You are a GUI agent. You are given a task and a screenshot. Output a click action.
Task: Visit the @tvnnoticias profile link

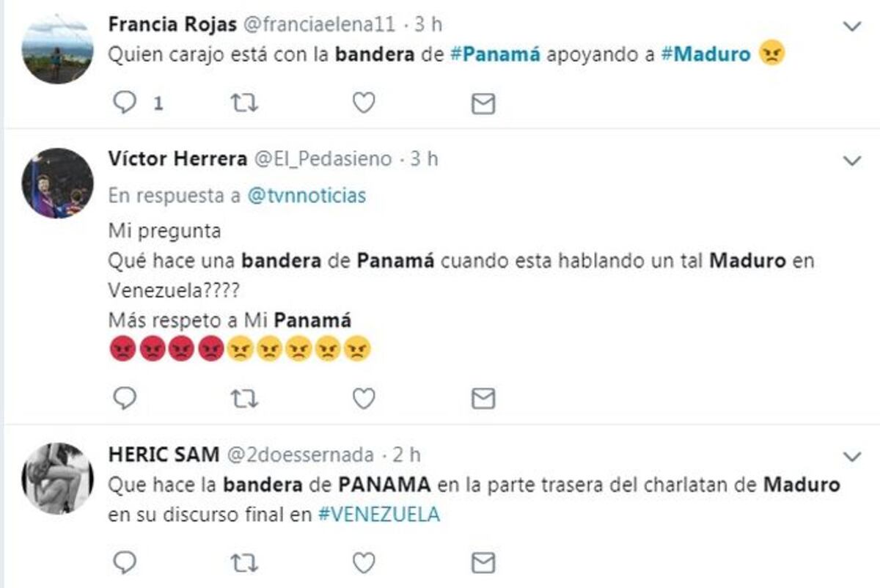pyautogui.click(x=309, y=196)
